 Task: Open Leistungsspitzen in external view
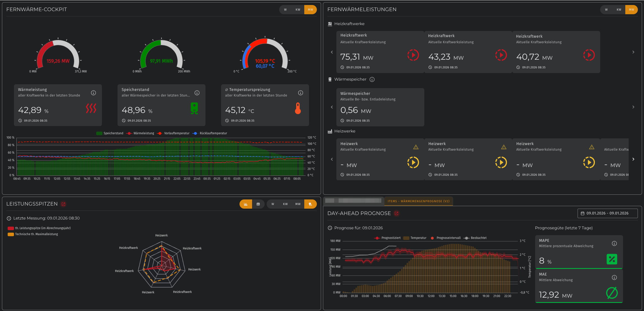coord(63,204)
